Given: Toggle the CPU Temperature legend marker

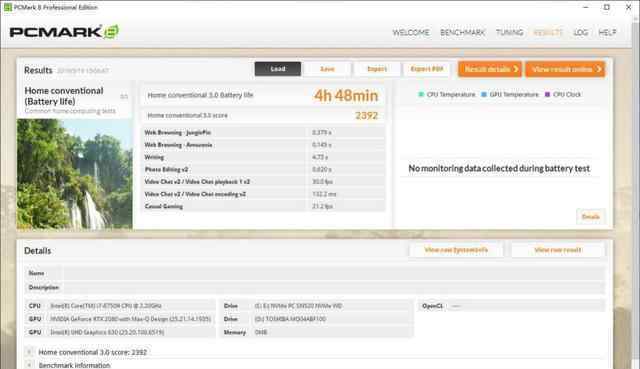Looking at the screenshot, I should [x=421, y=94].
